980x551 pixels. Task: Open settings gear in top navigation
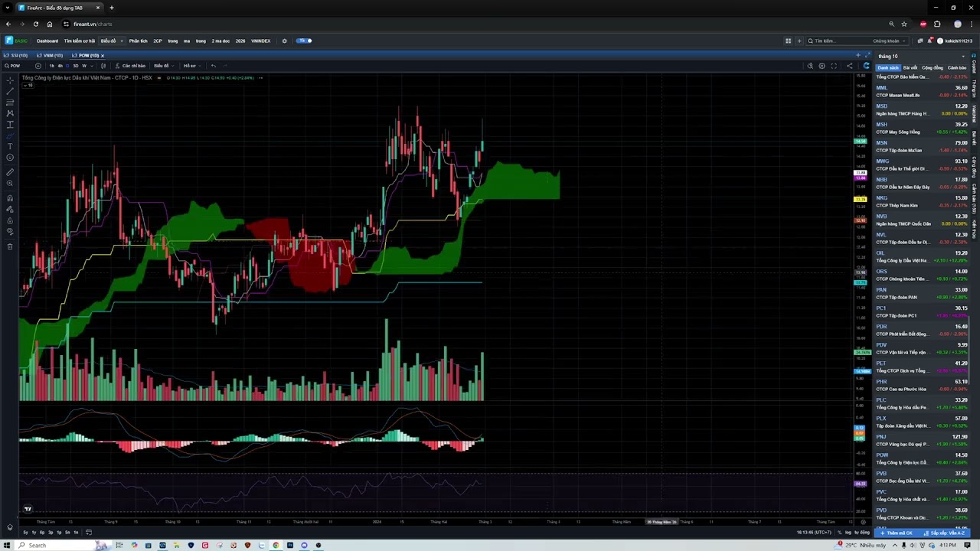pyautogui.click(x=284, y=41)
